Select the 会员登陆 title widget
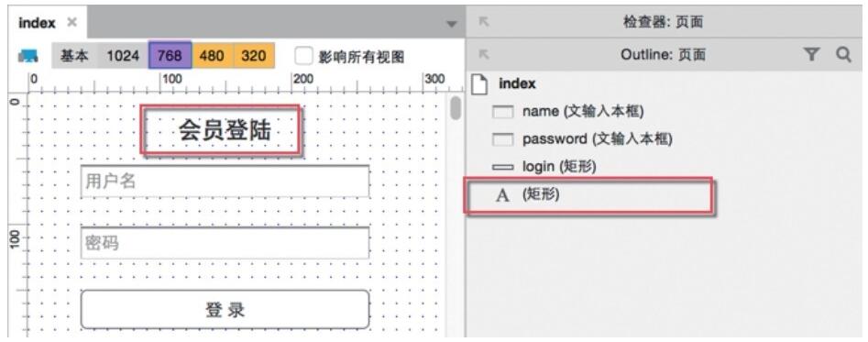 tap(224, 130)
